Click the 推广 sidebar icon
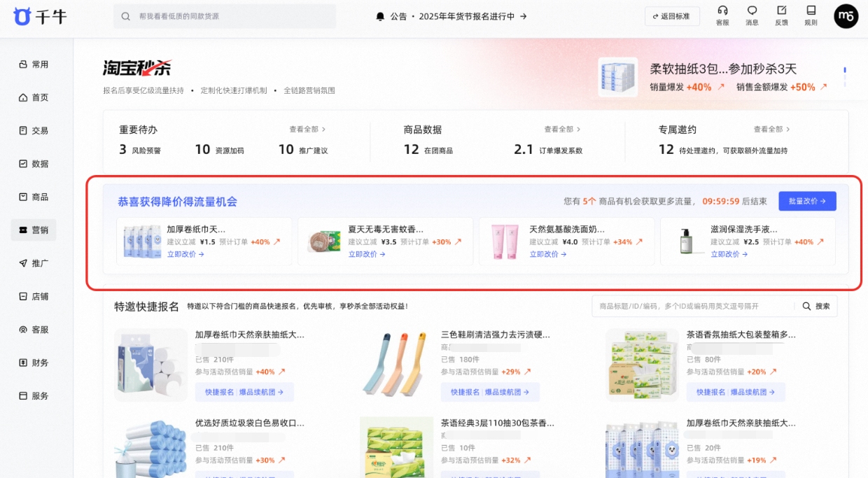This screenshot has height=478, width=868. point(23,263)
